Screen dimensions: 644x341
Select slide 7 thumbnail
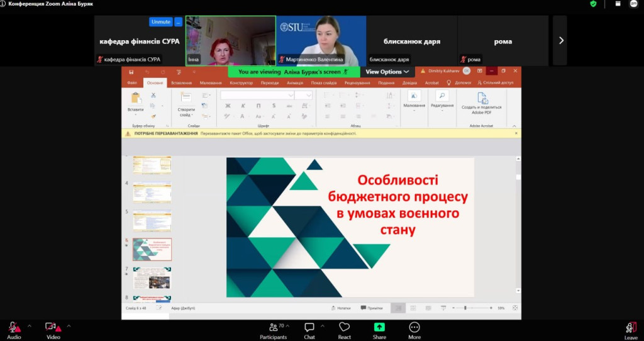(152, 278)
